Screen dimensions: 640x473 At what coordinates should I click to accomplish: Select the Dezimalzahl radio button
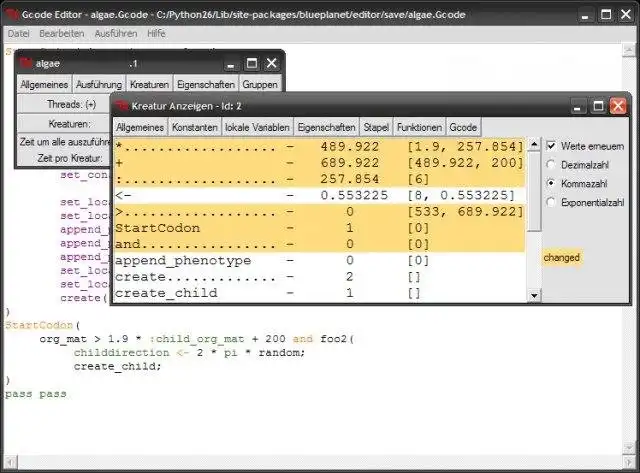pyautogui.click(x=551, y=164)
